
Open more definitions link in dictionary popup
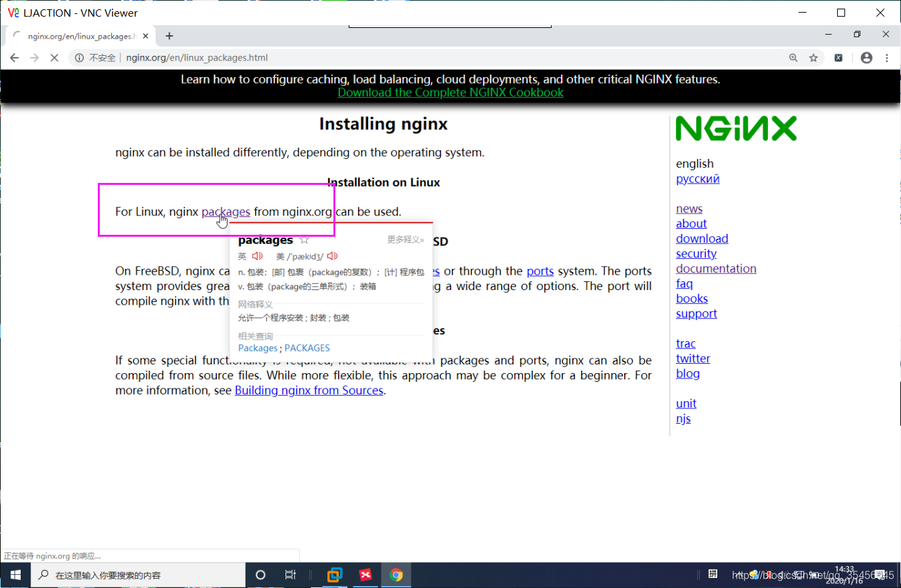[406, 239]
